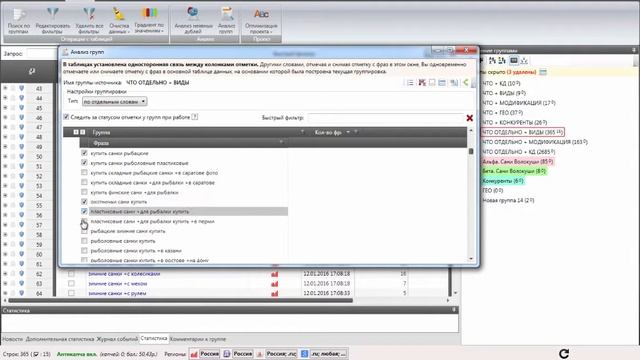Screen dimensions: 640x360
Task: Open first Россия region button in status bar
Action: [x=209, y=354]
